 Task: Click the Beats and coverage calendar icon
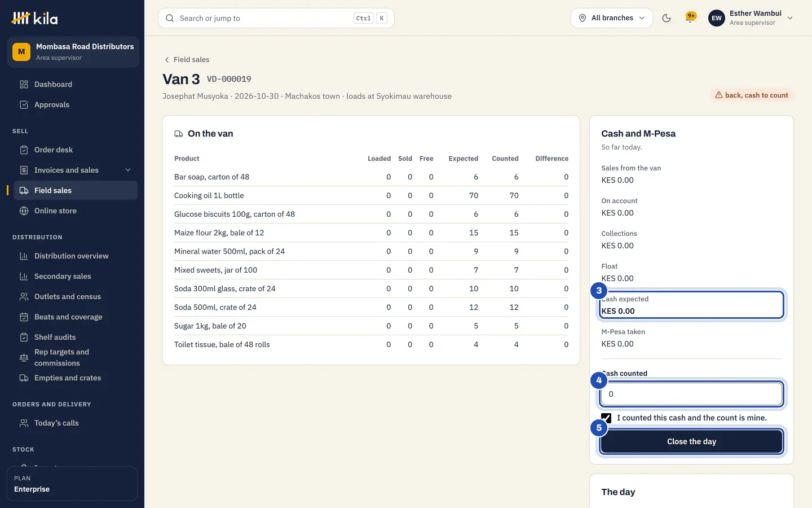[24, 317]
